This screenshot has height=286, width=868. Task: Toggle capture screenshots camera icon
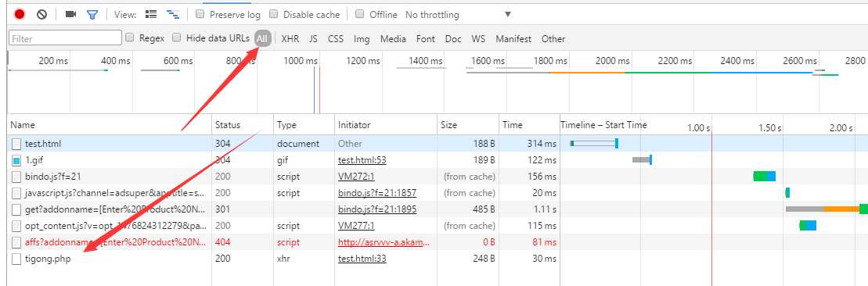[x=70, y=14]
